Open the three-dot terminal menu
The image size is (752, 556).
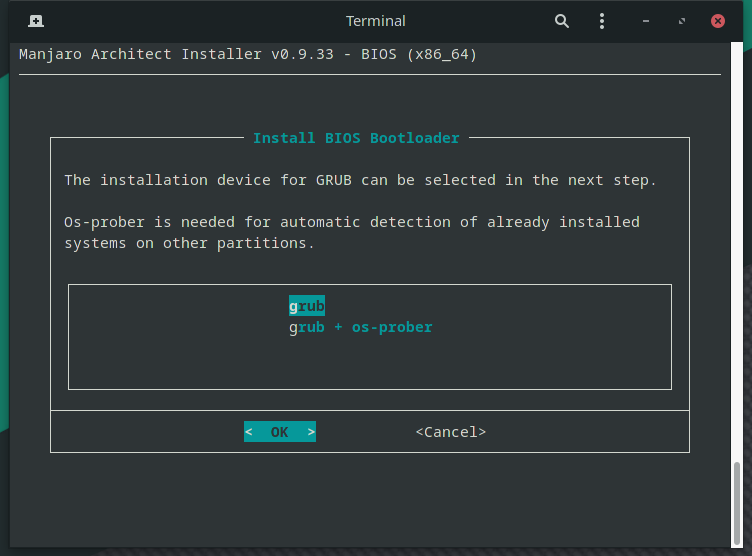pos(601,21)
